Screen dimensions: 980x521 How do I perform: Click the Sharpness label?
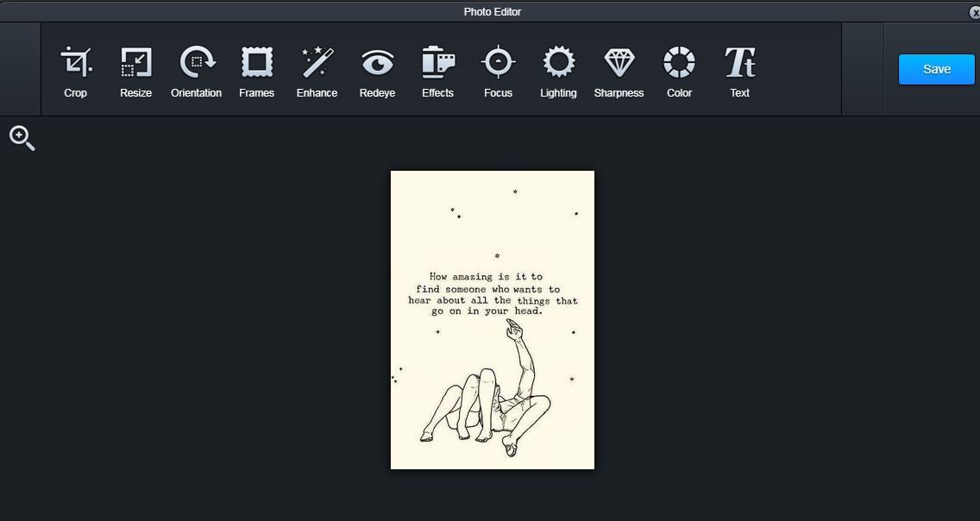619,93
